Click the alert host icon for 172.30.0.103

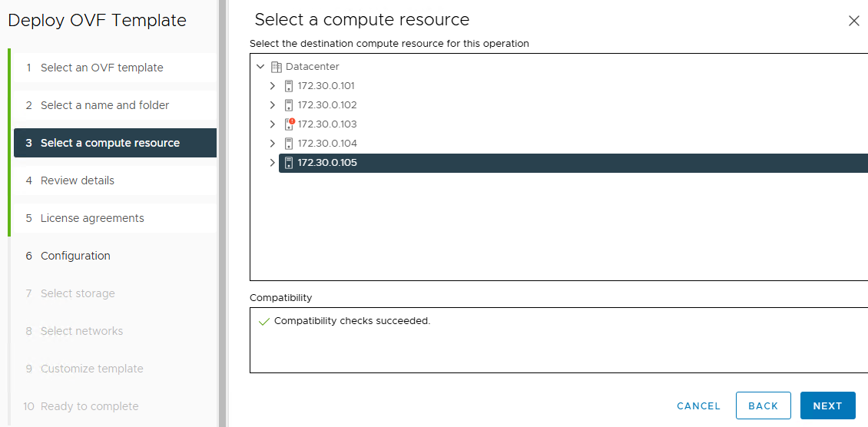(289, 124)
